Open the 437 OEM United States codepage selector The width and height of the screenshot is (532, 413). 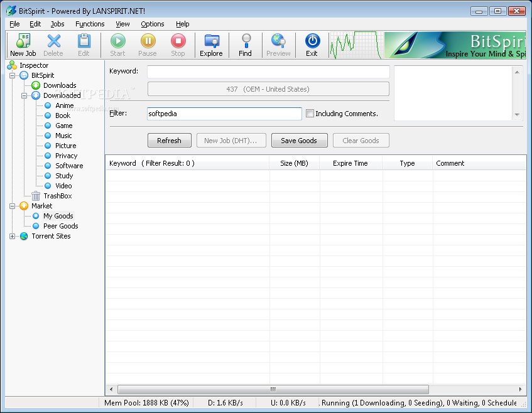(268, 89)
